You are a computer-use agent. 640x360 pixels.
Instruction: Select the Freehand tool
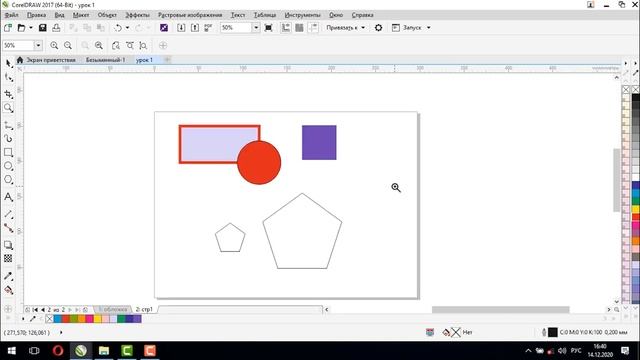coord(9,125)
